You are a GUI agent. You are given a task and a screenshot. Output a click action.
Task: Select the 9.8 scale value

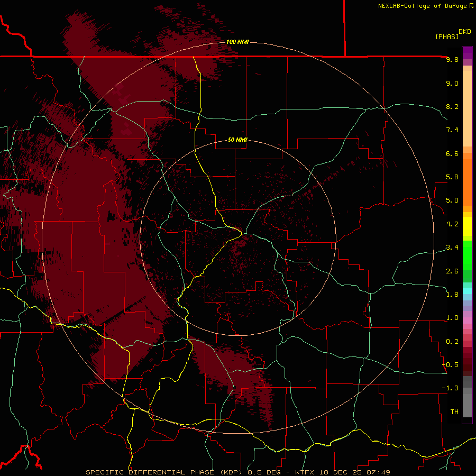[x=452, y=59]
